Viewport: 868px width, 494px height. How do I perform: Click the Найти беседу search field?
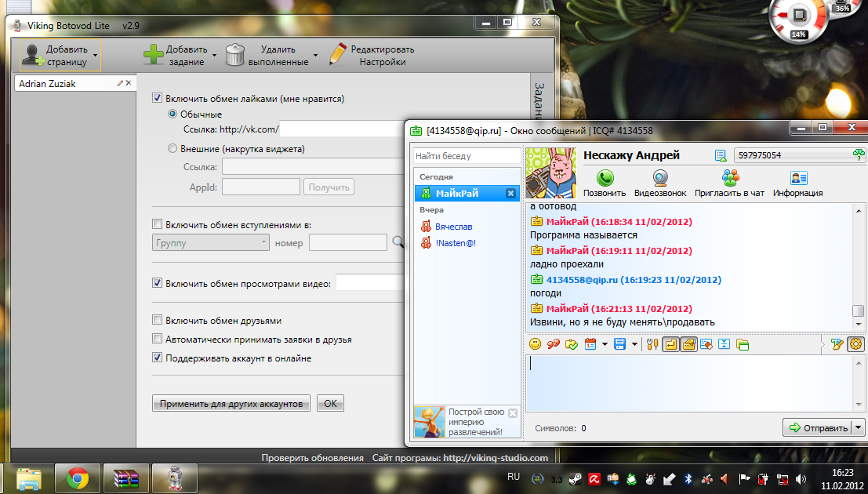[467, 155]
